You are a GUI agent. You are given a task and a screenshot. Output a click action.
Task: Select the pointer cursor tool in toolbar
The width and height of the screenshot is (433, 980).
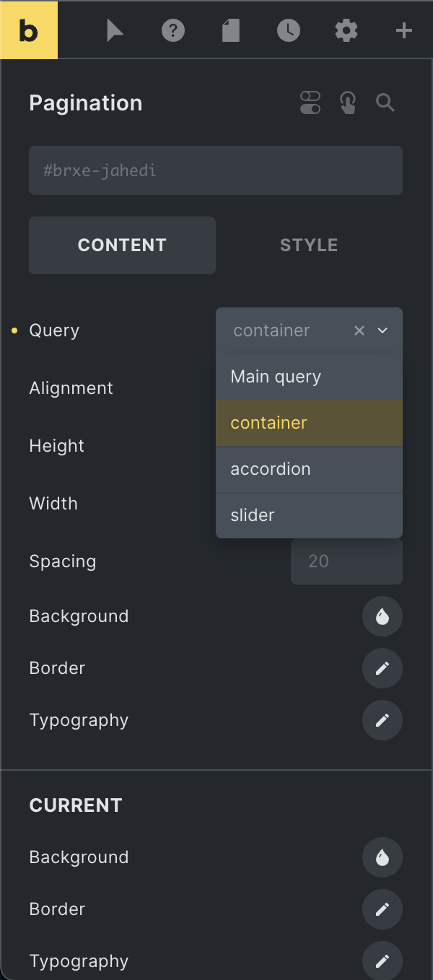pos(115,30)
